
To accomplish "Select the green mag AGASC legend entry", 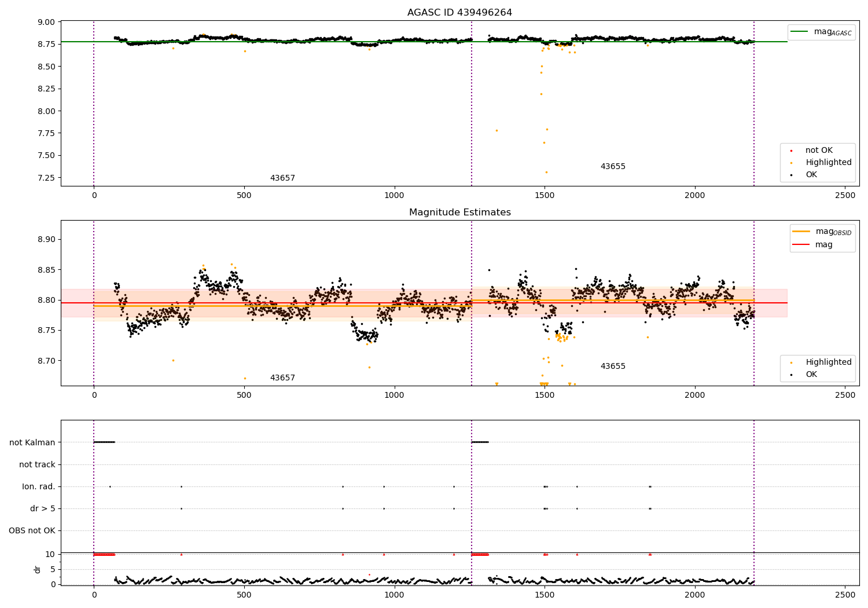I will [x=821, y=32].
